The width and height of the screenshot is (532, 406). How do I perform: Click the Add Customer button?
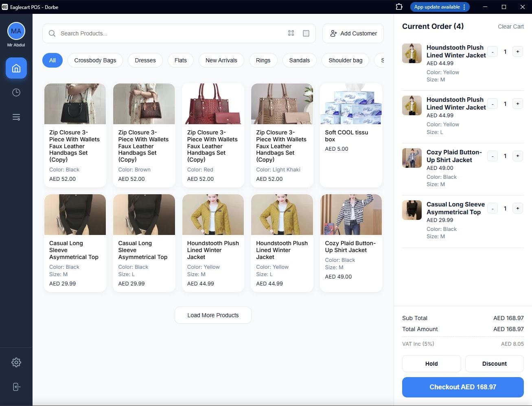pos(353,33)
